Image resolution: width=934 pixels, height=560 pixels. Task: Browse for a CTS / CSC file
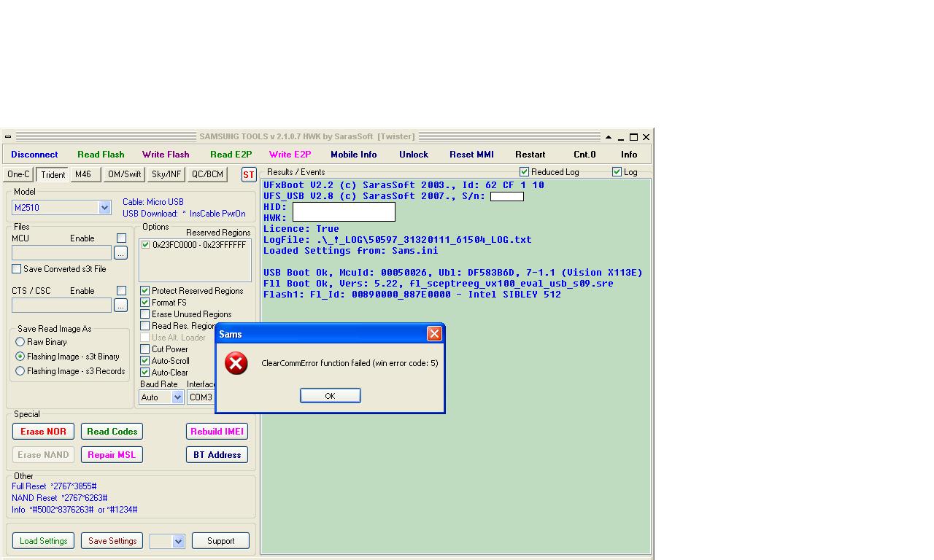tap(121, 306)
